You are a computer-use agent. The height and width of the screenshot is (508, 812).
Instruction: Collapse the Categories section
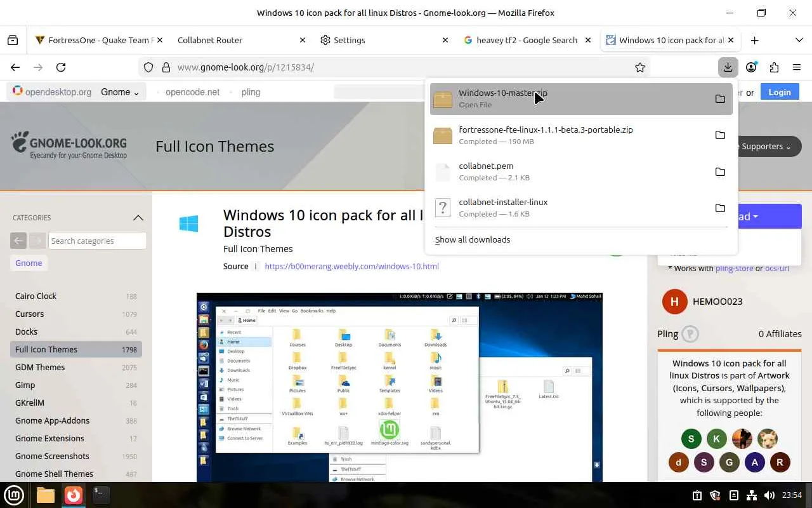pos(138,218)
